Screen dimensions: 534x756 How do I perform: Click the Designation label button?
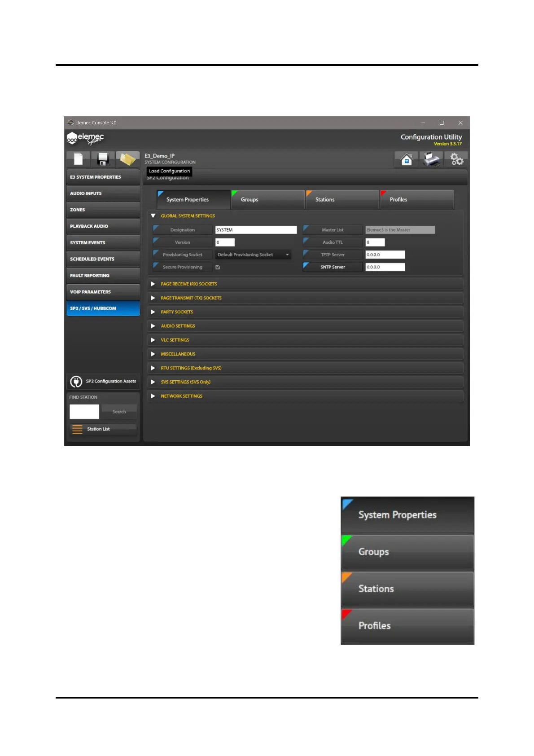point(183,230)
